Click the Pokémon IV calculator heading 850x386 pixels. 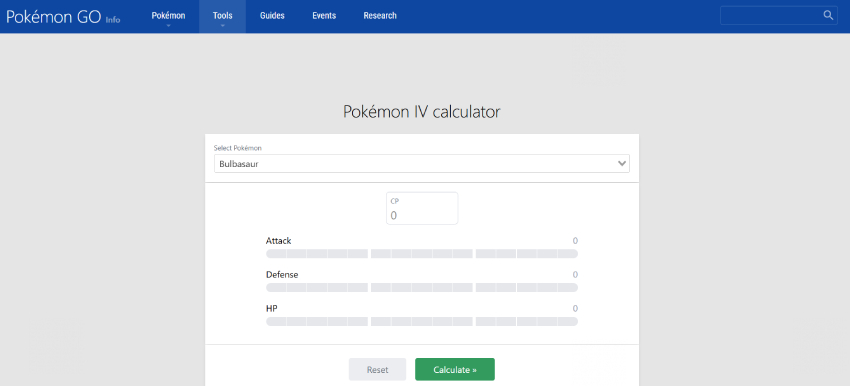(422, 112)
